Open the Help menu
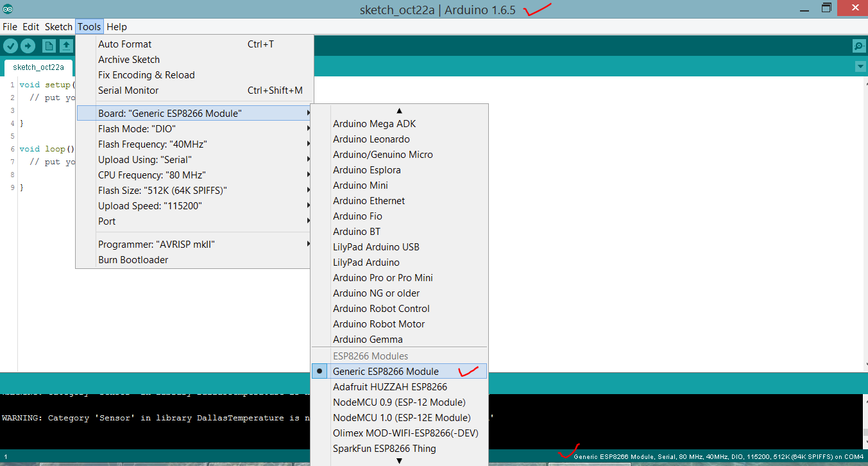This screenshot has width=868, height=466. click(x=117, y=27)
